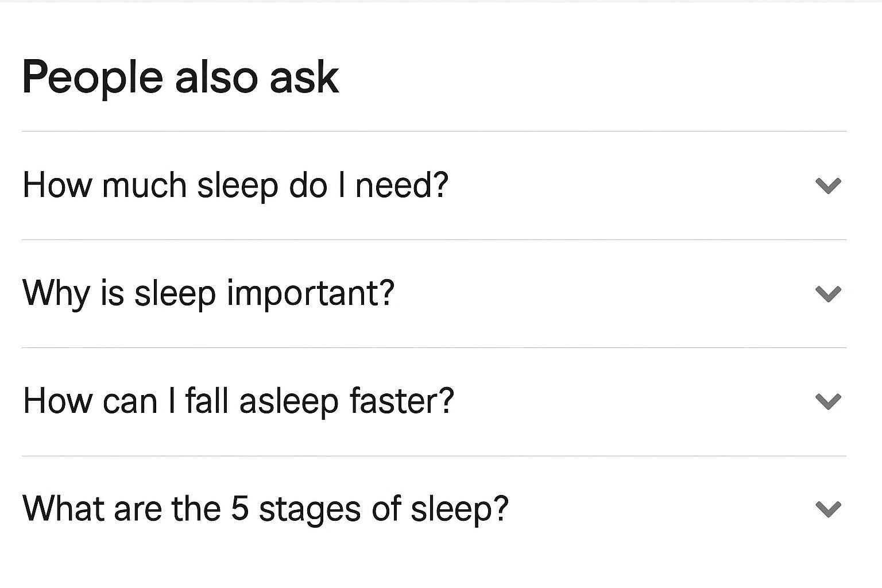The image size is (882, 588).
Task: Click the arrow icon for the 5 stages question
Action: (x=828, y=509)
